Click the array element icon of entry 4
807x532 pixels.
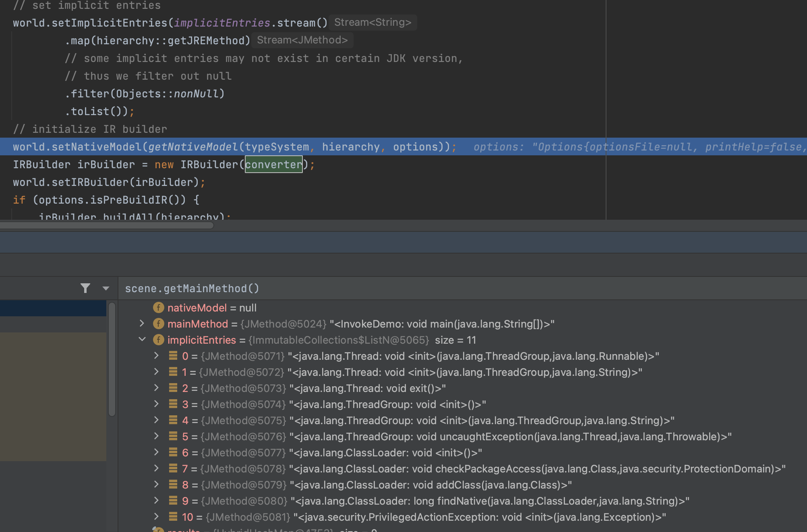click(x=173, y=420)
